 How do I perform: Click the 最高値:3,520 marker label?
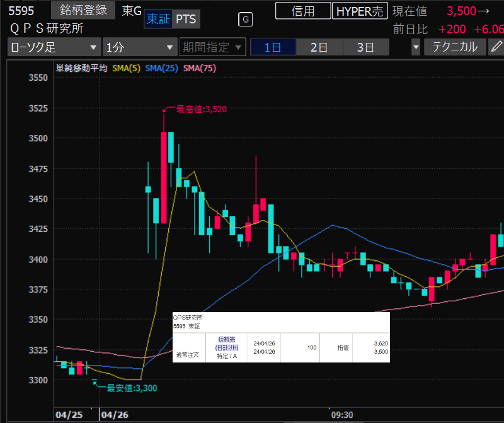(202, 109)
